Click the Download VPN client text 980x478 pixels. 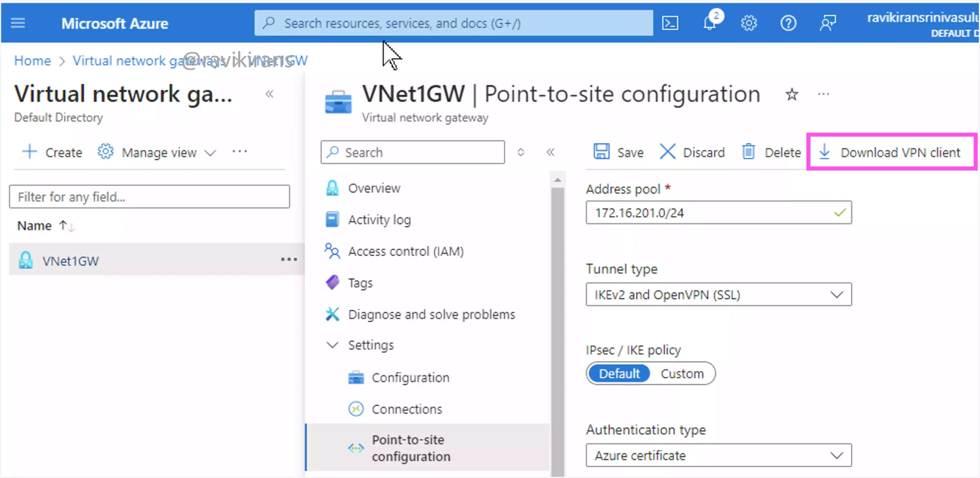pyautogui.click(x=900, y=152)
